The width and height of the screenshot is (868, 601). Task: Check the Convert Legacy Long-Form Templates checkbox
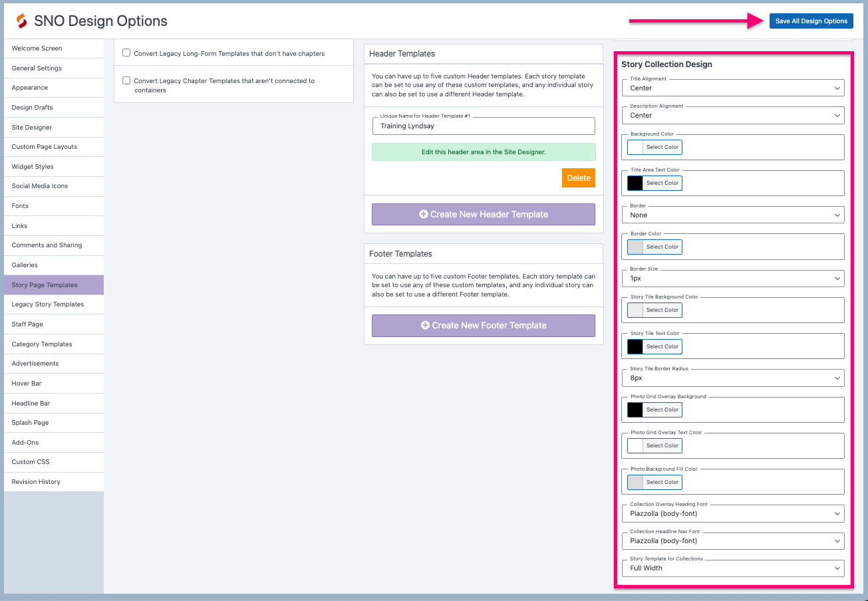tap(126, 54)
